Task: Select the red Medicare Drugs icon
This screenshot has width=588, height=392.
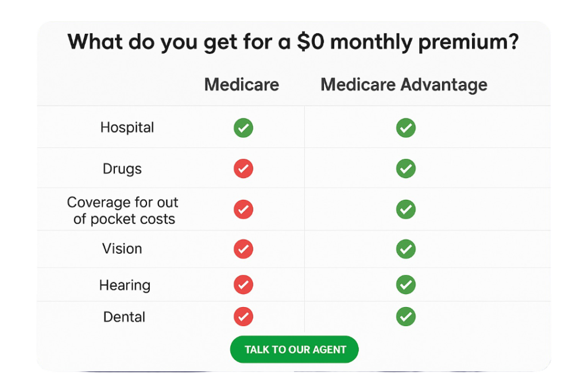Action: click(243, 168)
